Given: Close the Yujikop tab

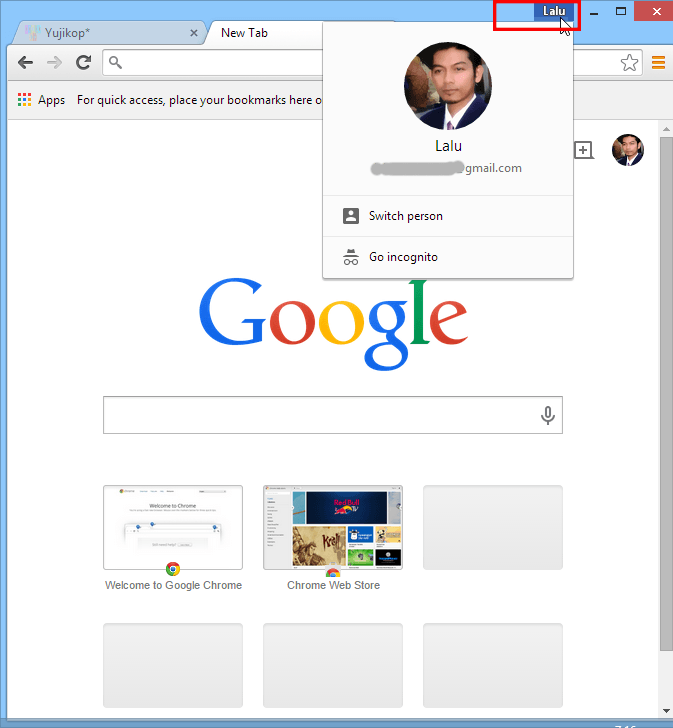Looking at the screenshot, I should [x=194, y=33].
